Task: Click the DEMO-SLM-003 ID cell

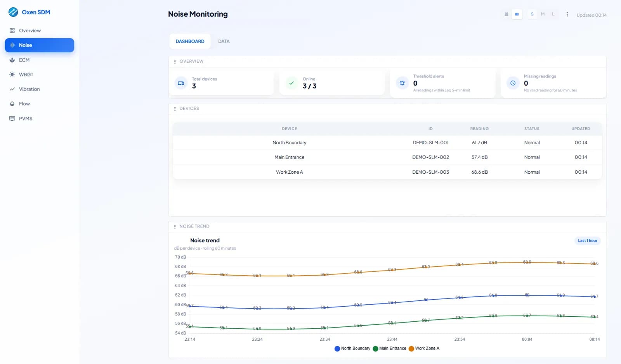Action: pos(430,172)
